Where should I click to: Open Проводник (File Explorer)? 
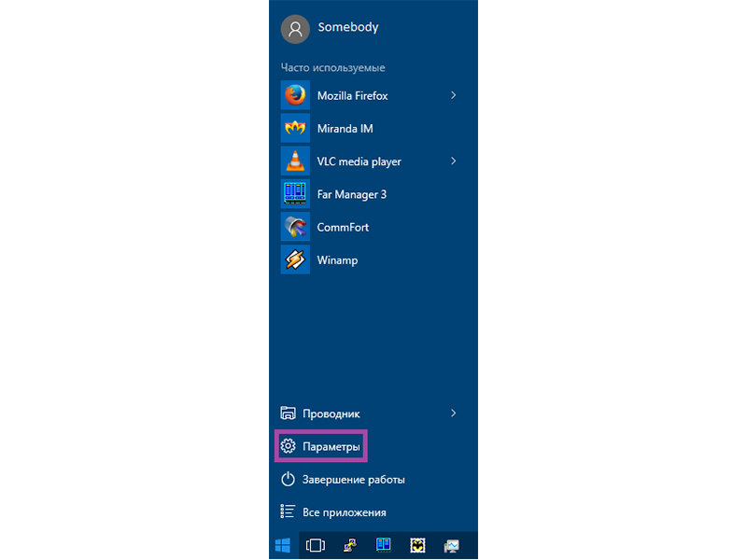pos(331,413)
